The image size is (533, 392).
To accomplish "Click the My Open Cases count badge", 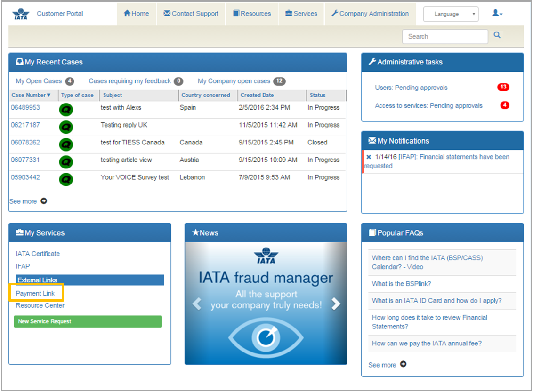I will coord(70,81).
